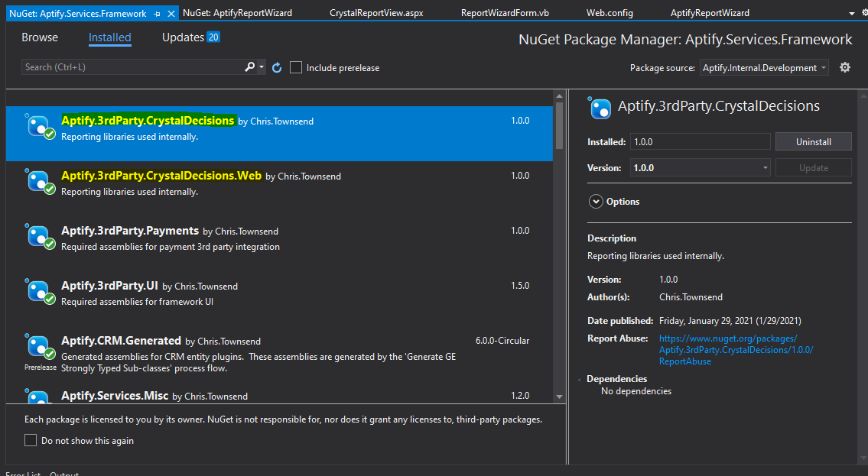Click the Aptify.CRM.Generated prerelease package icon
Screen dimensions: 868x476
(40, 346)
